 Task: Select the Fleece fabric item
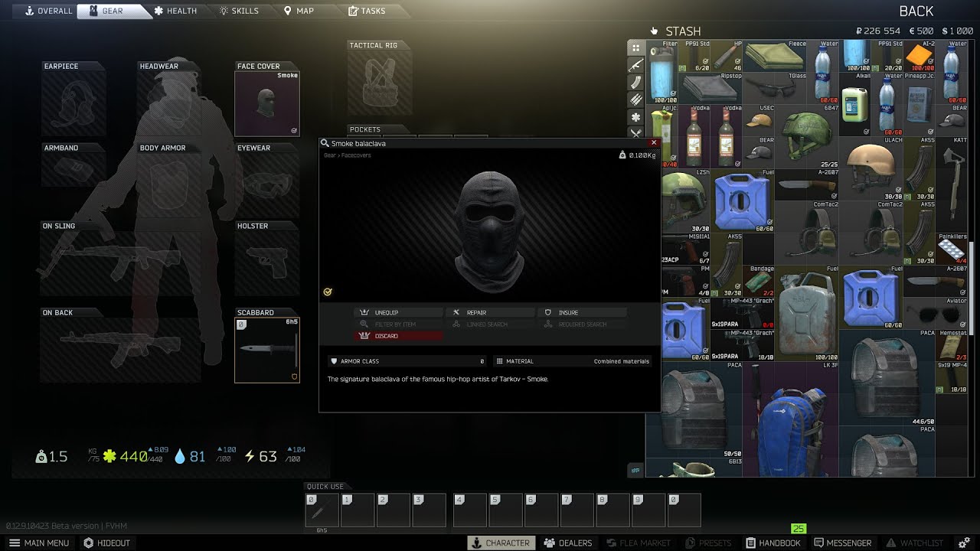tap(775, 56)
